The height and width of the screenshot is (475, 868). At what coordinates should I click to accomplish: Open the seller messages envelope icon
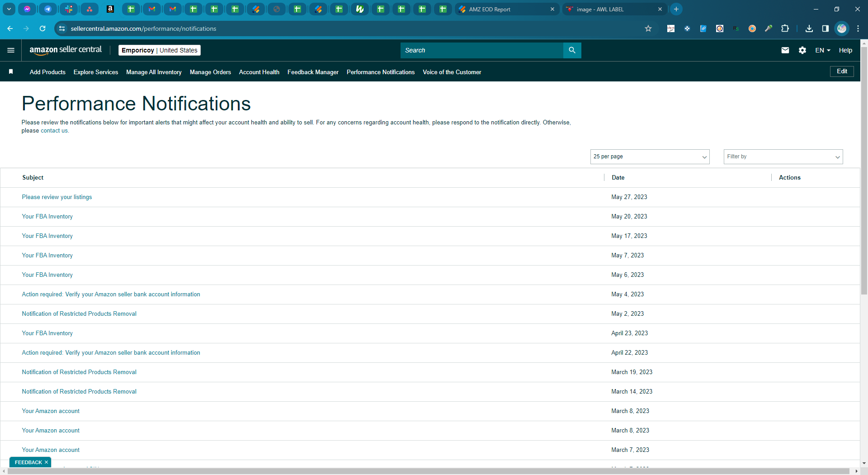785,50
